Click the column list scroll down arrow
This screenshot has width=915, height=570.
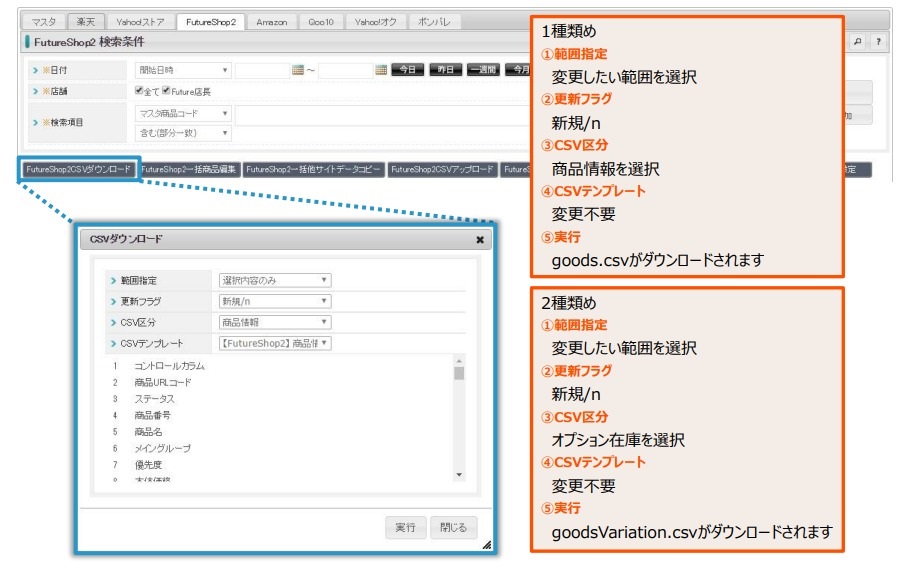[x=459, y=475]
